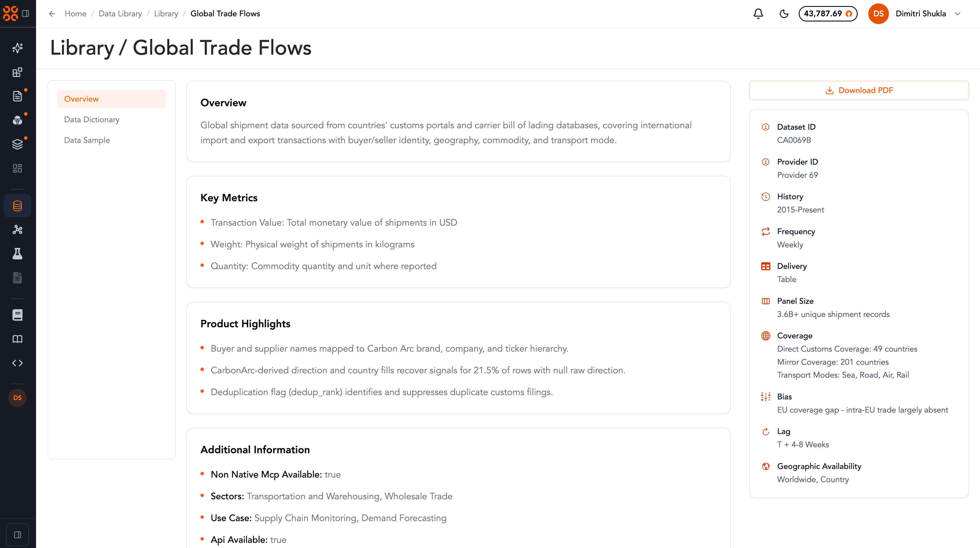Click the back arrow in breadcrumb
Screen dimensions: 980x548
(52, 14)
